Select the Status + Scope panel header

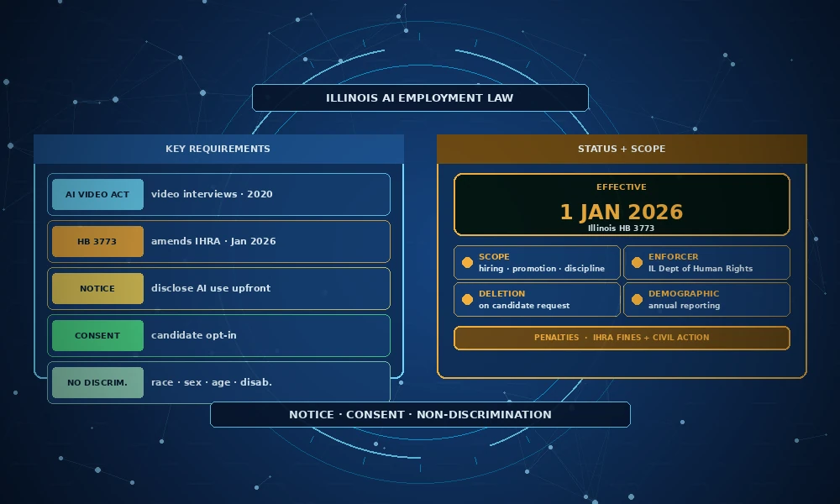[622, 149]
